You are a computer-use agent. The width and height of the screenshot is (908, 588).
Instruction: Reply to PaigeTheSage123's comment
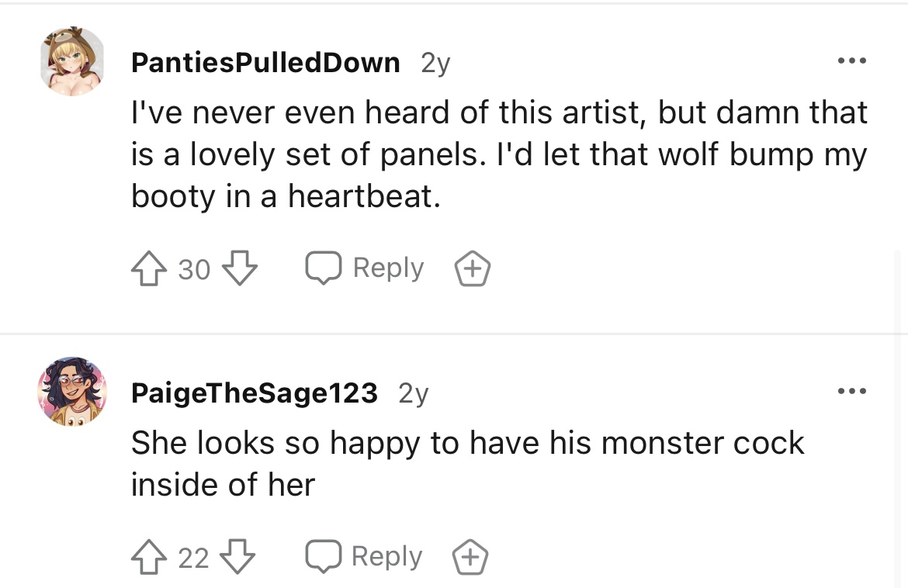click(364, 556)
